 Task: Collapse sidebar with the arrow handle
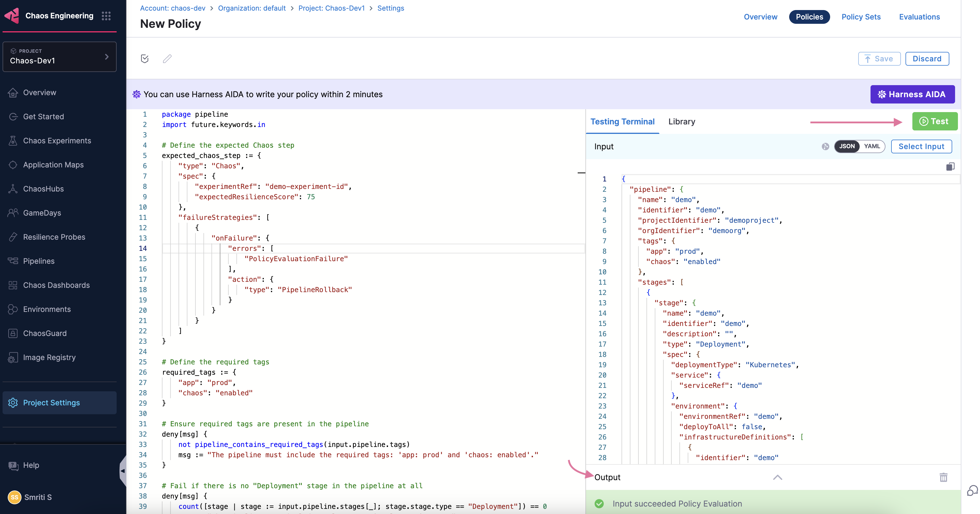click(123, 471)
